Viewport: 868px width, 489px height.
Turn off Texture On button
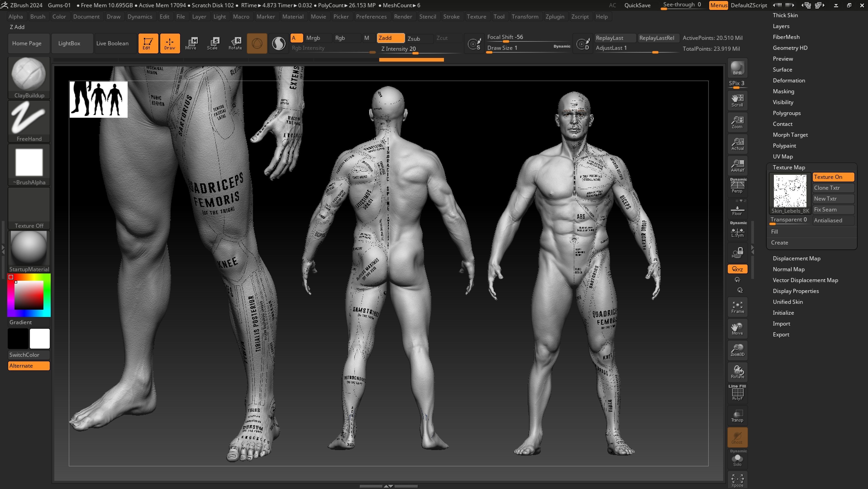point(833,177)
